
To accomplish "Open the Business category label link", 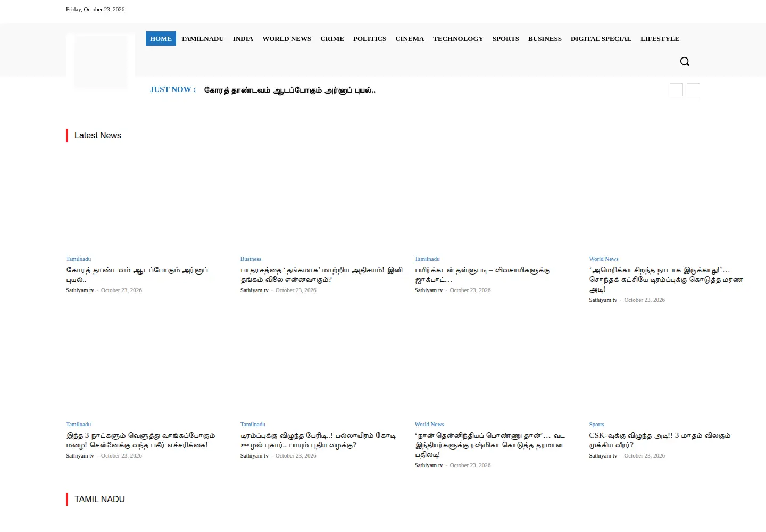I will click(x=251, y=259).
